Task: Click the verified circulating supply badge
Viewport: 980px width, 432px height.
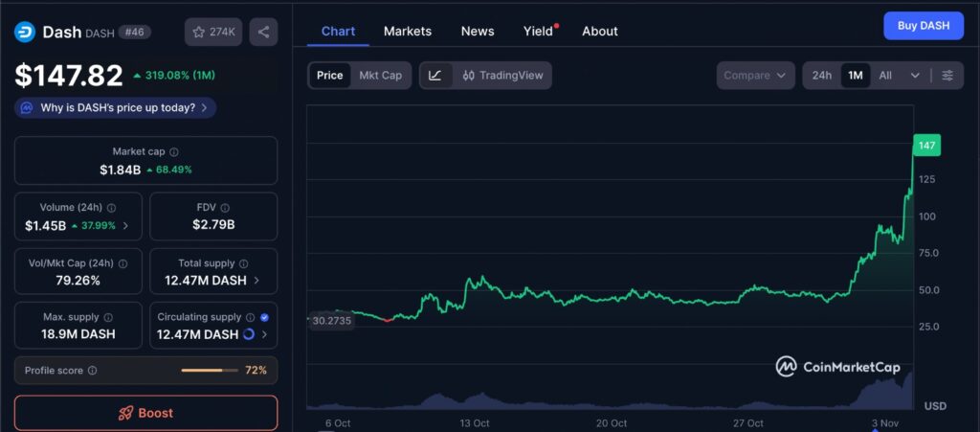Action: tap(264, 318)
